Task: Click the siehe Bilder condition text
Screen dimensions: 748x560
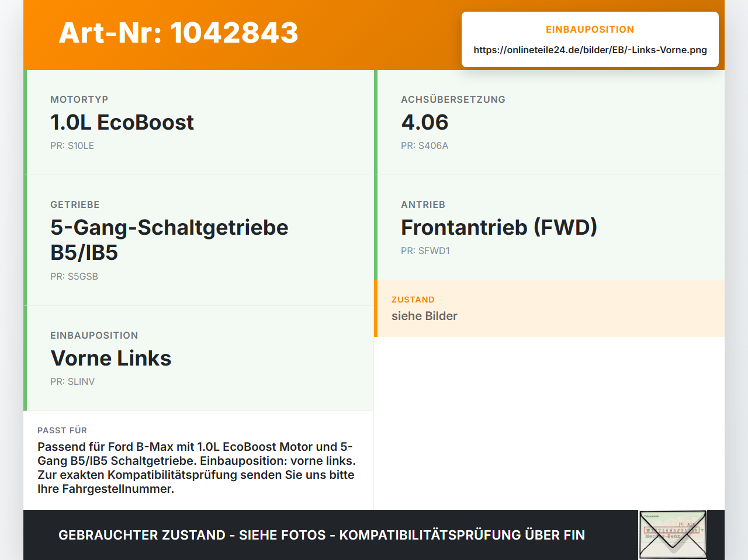Action: click(x=424, y=316)
